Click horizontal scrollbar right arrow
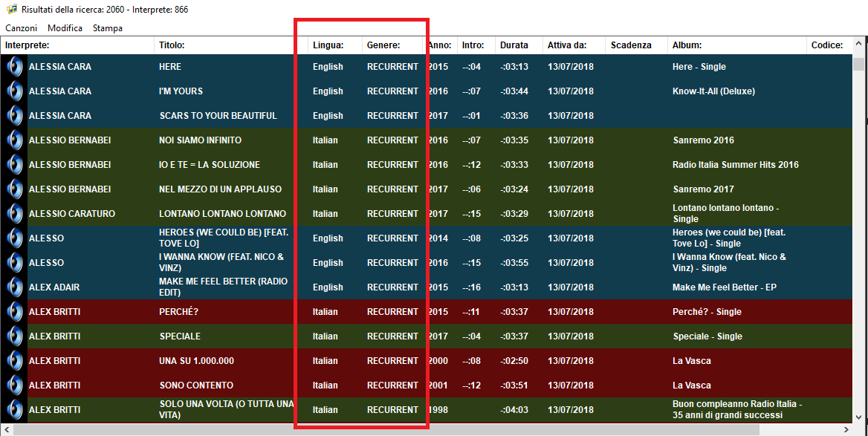 846,429
